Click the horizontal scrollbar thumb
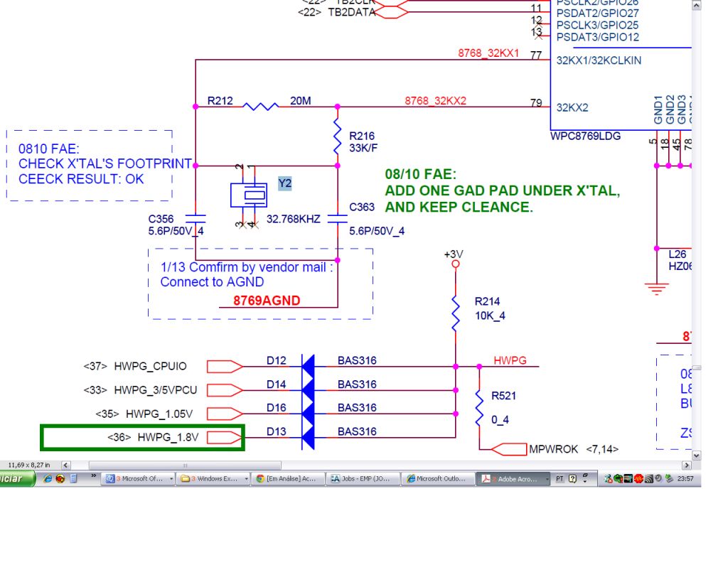728x582 pixels. click(185, 465)
